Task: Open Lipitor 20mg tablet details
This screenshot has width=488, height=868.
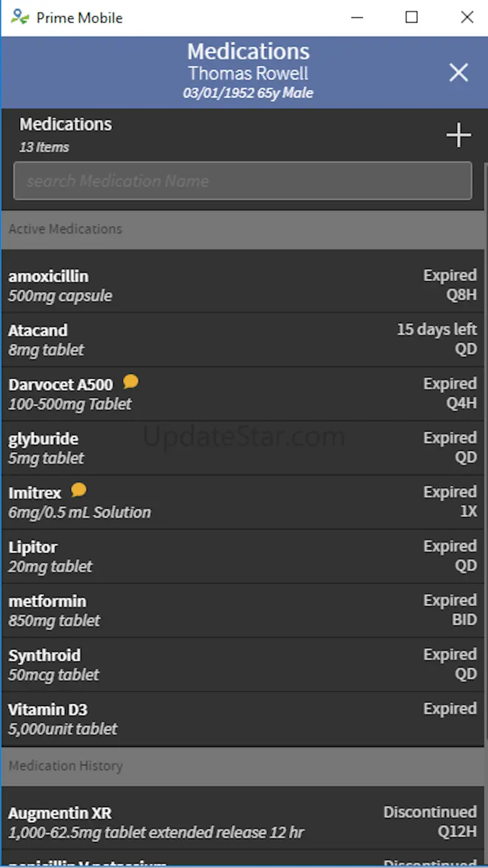Action: (188, 556)
